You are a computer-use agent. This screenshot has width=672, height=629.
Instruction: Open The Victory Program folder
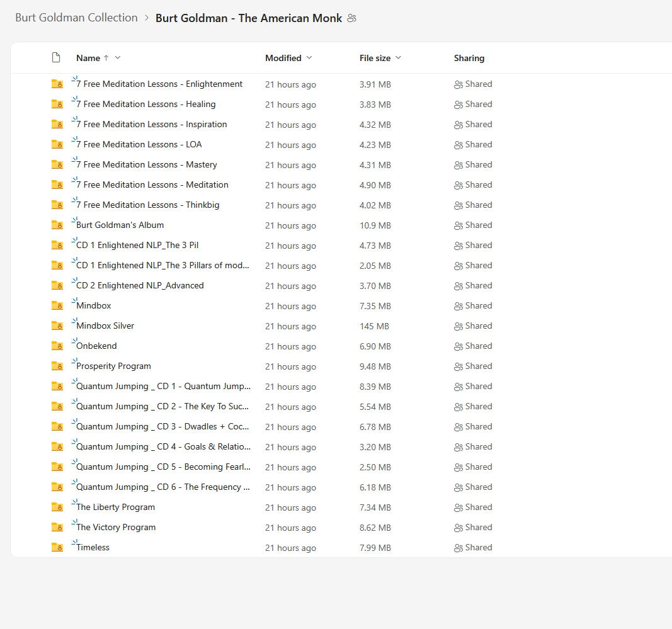pyautogui.click(x=116, y=528)
